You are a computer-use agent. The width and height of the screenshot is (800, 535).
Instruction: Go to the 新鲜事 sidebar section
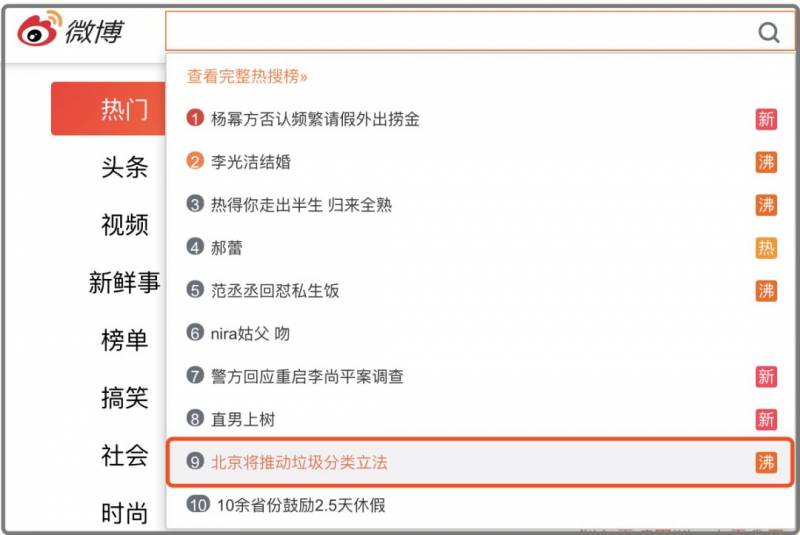coord(125,283)
